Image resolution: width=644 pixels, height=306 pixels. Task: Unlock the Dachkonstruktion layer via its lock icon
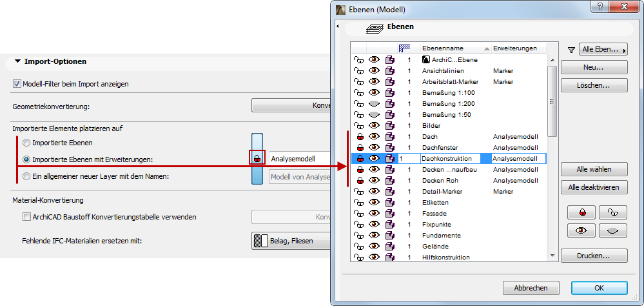click(359, 158)
